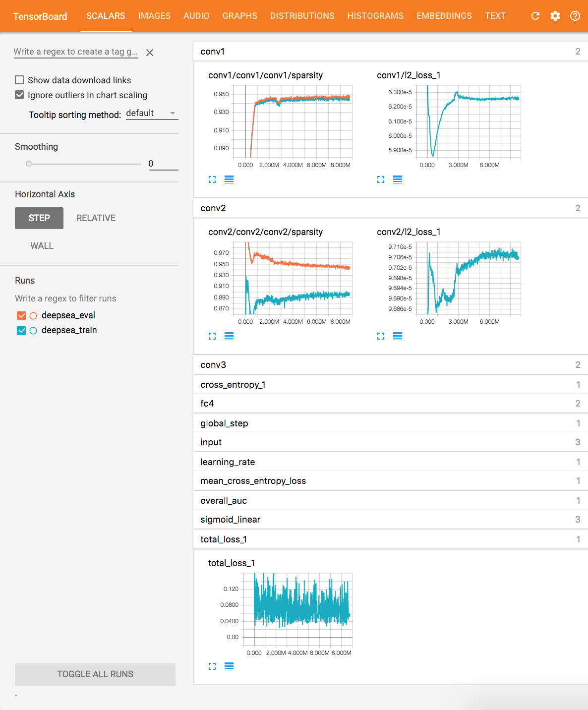
Task: Expand the fc4 category
Action: click(390, 404)
